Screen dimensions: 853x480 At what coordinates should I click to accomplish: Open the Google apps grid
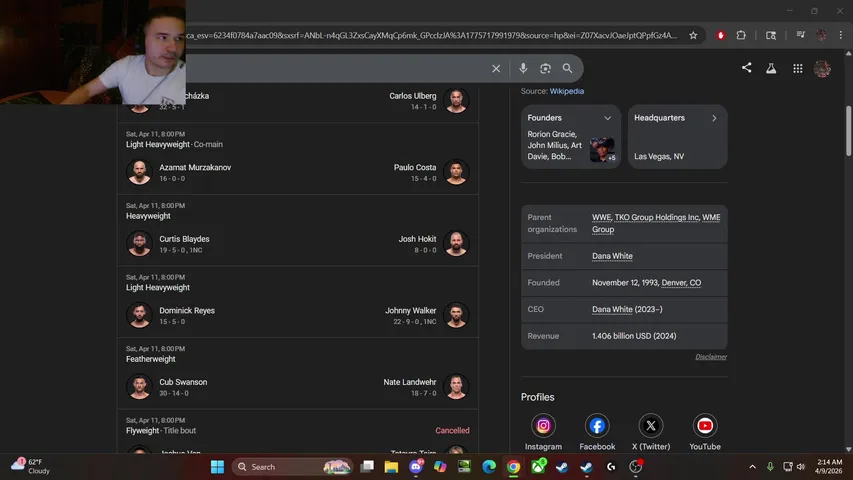coord(798,69)
